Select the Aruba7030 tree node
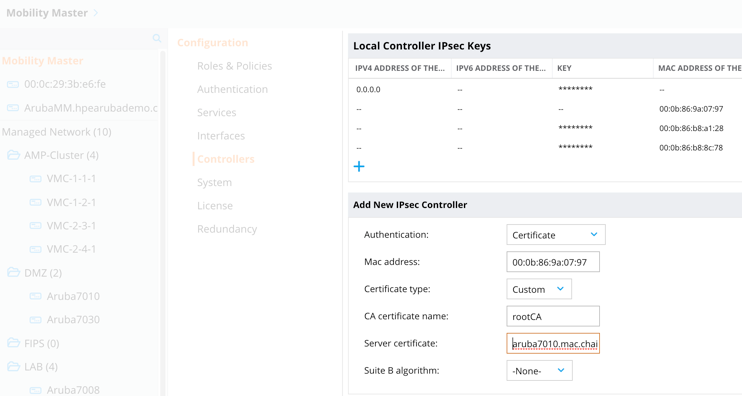 coord(73,319)
